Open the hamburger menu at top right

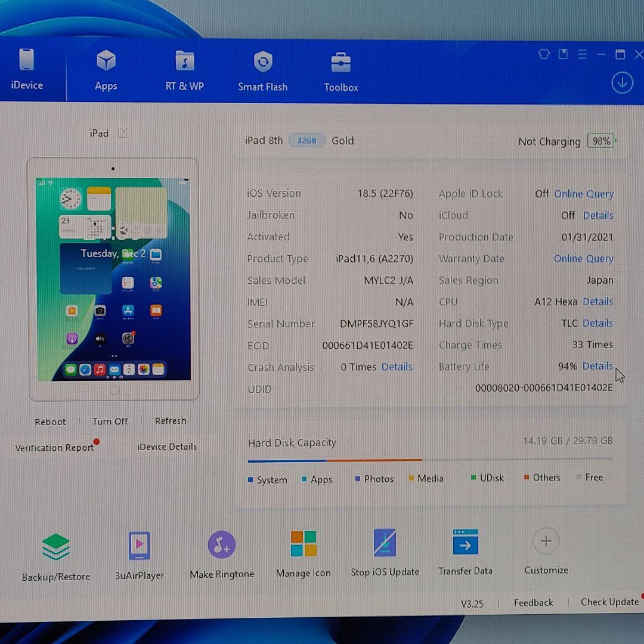(582, 54)
